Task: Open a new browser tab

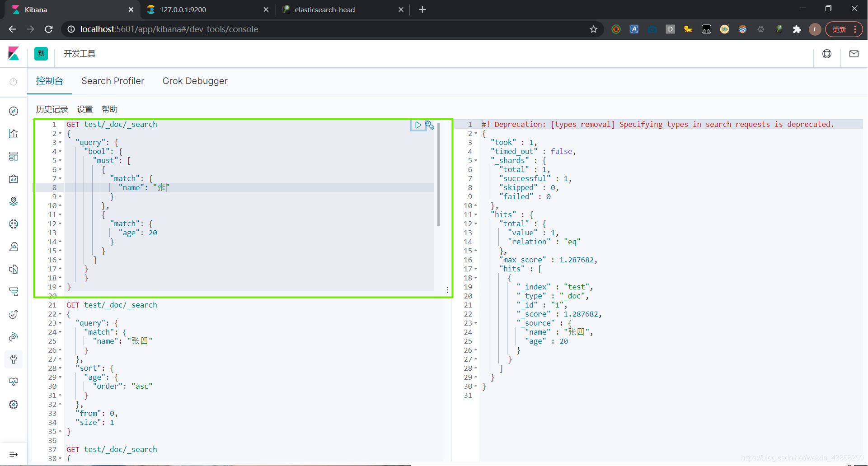Action: pos(422,9)
